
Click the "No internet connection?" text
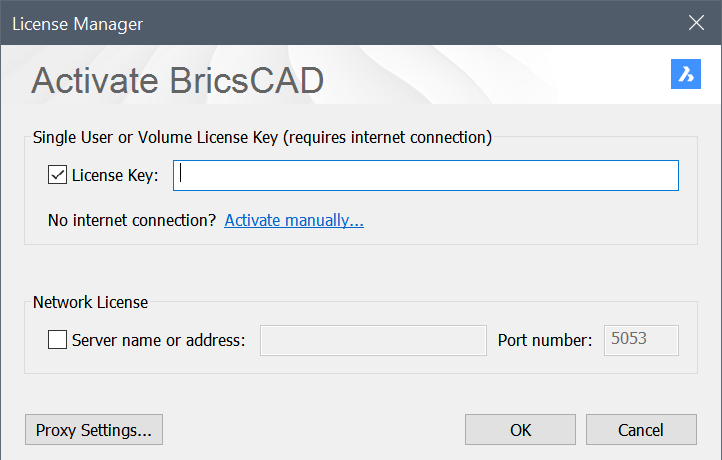point(132,220)
